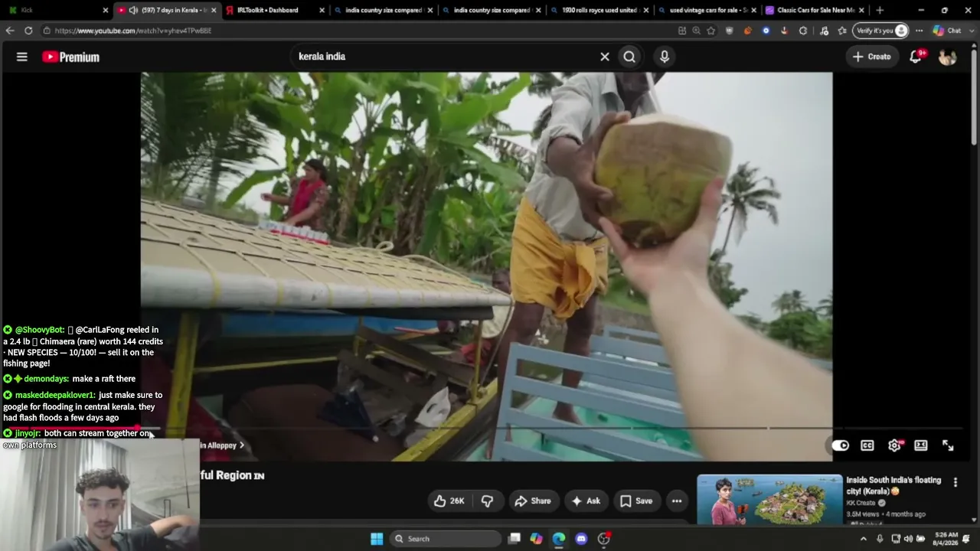980x551 pixels.
Task: Open a new browser tab
Action: tap(880, 10)
